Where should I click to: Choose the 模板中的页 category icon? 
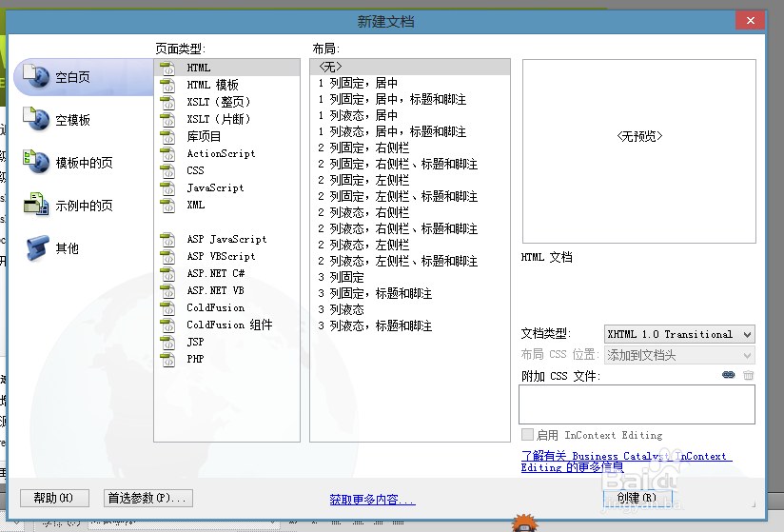36,162
